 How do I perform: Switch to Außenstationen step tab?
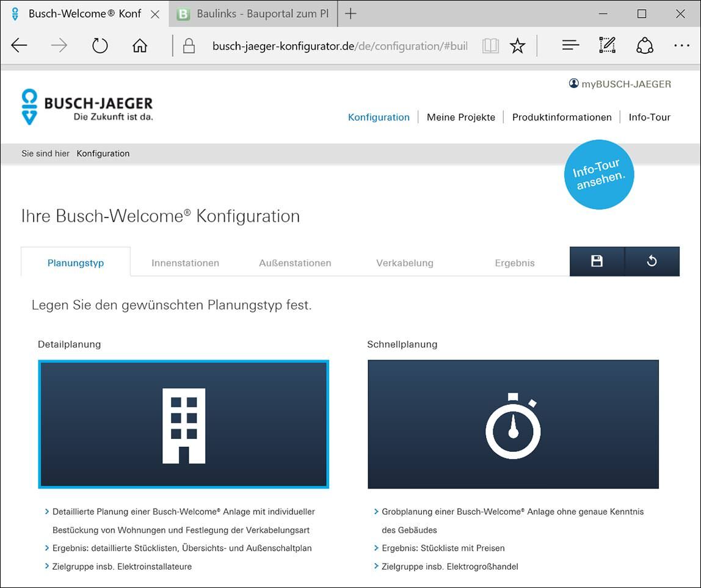coord(295,263)
